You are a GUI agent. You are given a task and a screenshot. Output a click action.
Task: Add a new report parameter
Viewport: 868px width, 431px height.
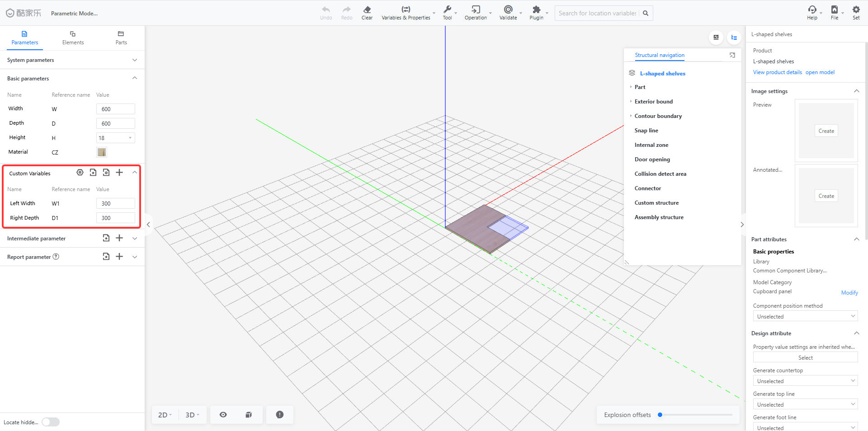click(119, 257)
